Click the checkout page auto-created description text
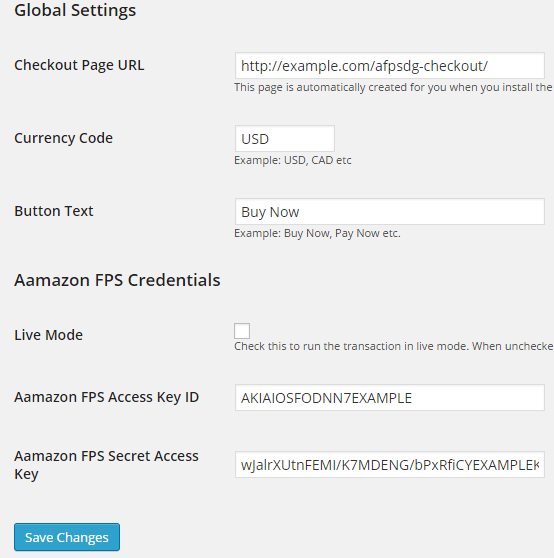Image resolution: width=554 pixels, height=558 pixels. 393,88
